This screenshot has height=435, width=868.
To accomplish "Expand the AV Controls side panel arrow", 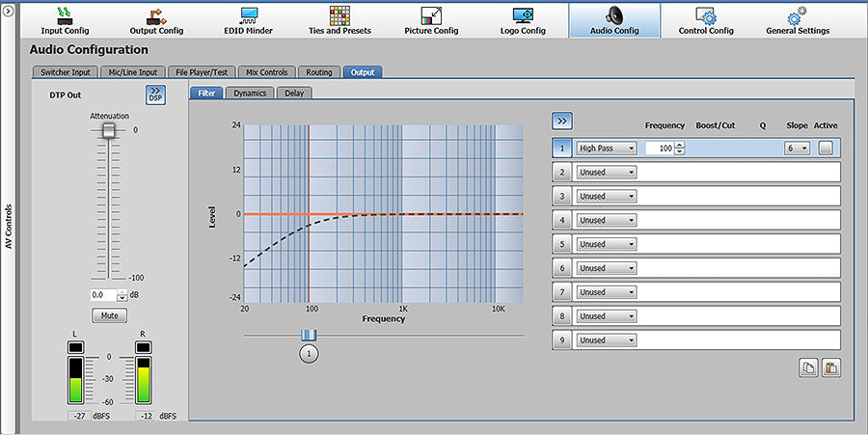I will click(9, 11).
